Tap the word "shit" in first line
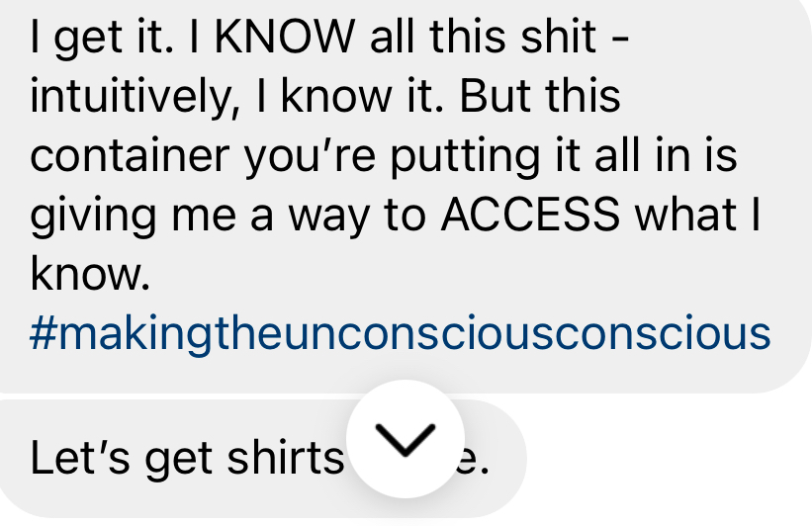The image size is (812, 526). click(558, 37)
